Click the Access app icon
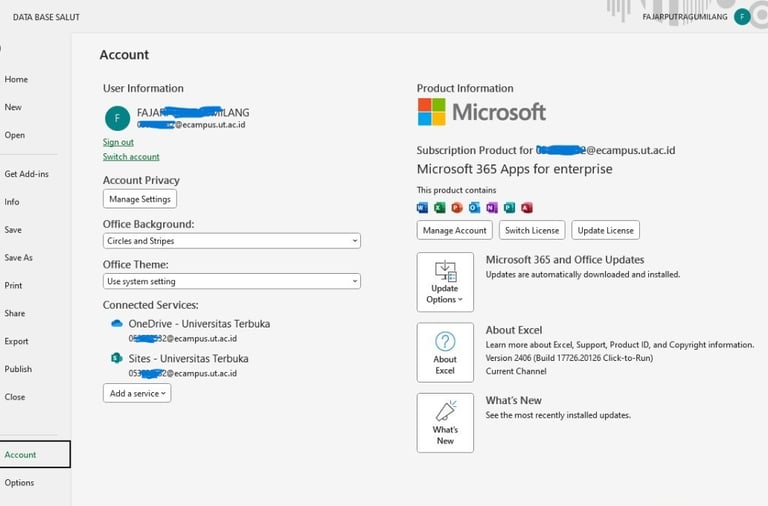 (527, 208)
